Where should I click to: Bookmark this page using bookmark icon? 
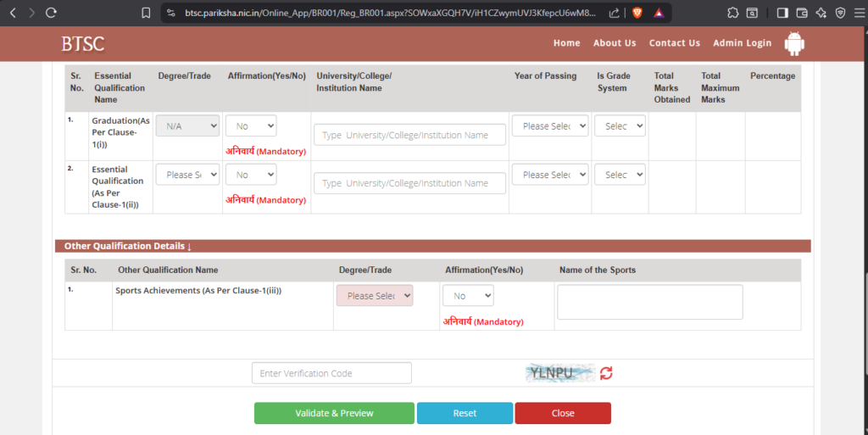(146, 13)
